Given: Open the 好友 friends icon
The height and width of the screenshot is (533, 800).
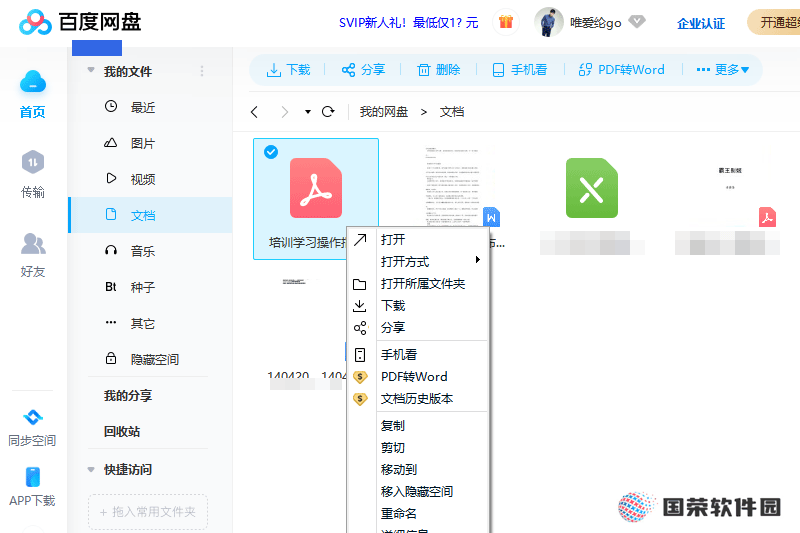Looking at the screenshot, I should coord(33,243).
